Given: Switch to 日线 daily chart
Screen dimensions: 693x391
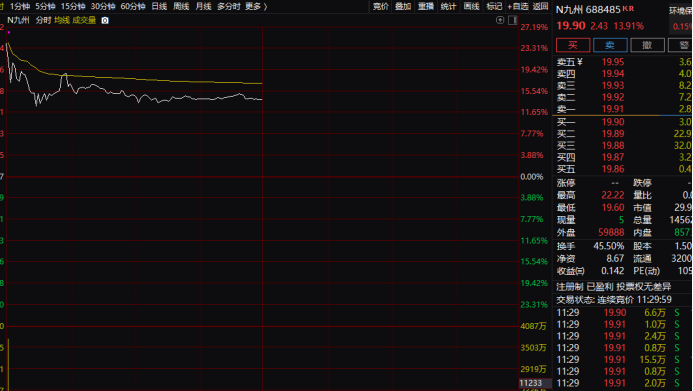Looking at the screenshot, I should [159, 6].
